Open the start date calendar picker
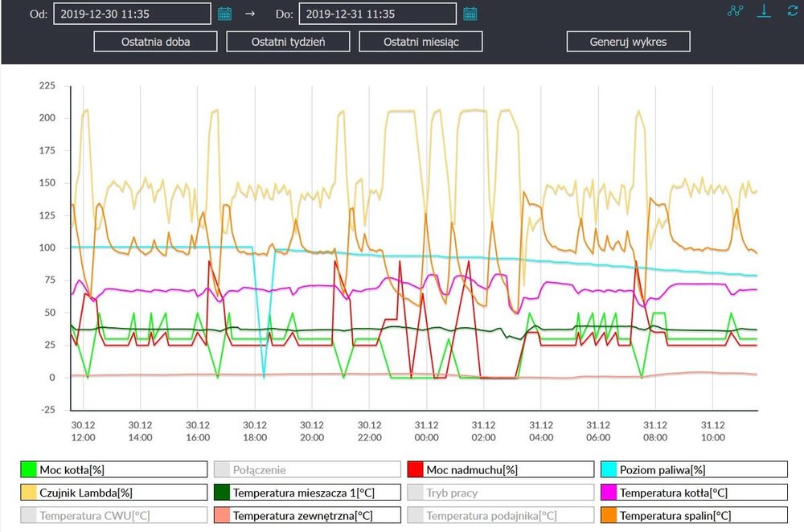Image resolution: width=804 pixels, height=532 pixels. pyautogui.click(x=225, y=14)
